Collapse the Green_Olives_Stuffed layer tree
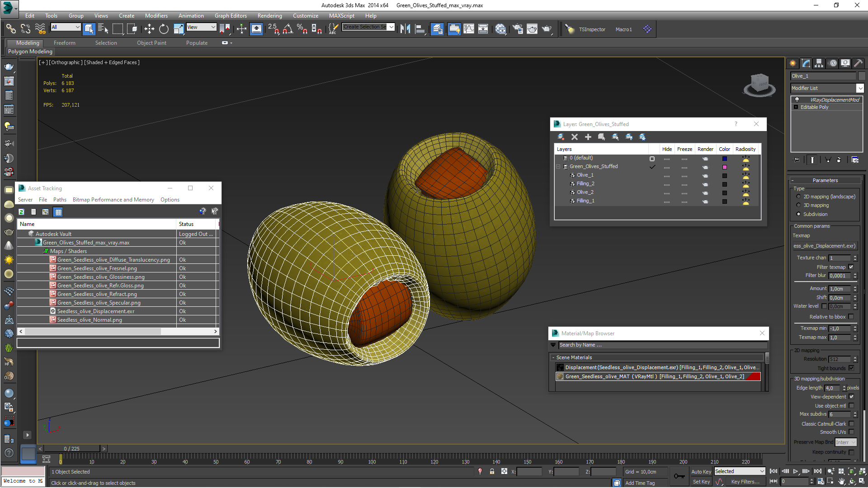This screenshot has width=868, height=488. point(558,167)
